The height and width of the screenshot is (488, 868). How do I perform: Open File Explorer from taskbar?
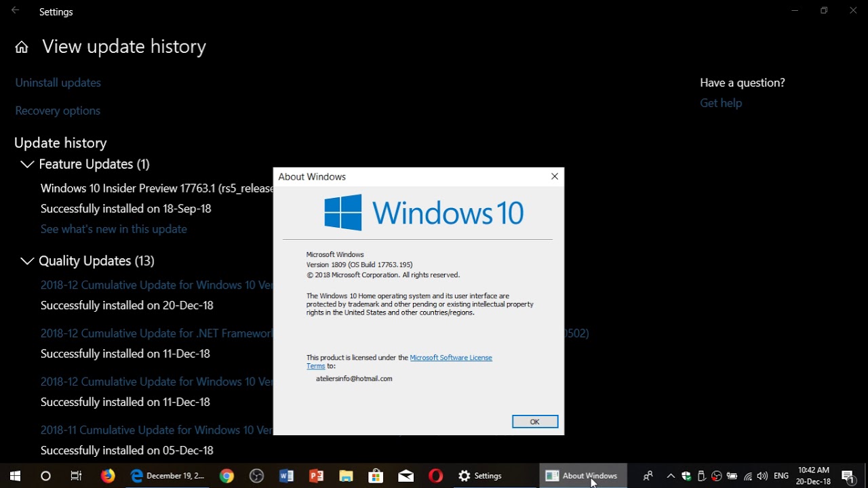point(346,476)
